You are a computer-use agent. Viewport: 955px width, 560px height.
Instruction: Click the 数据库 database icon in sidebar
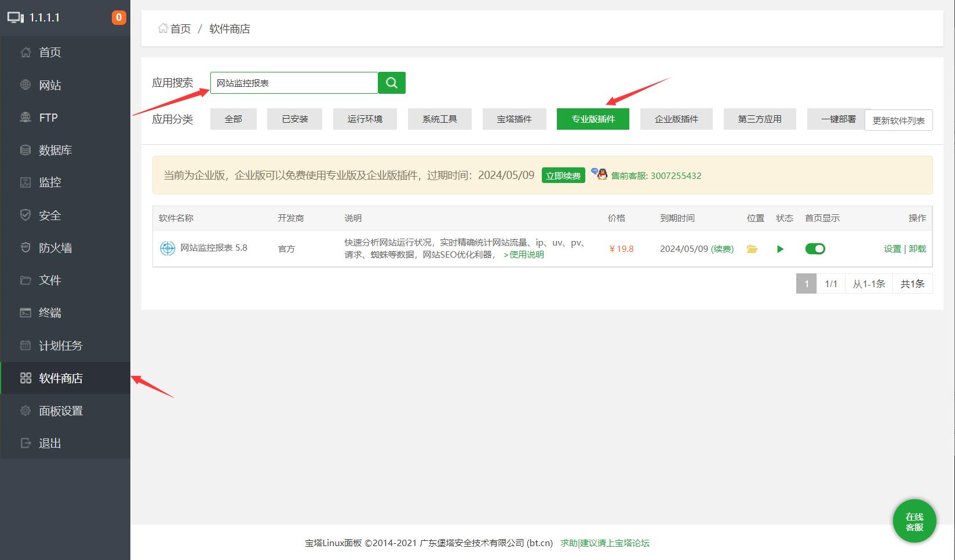(25, 150)
